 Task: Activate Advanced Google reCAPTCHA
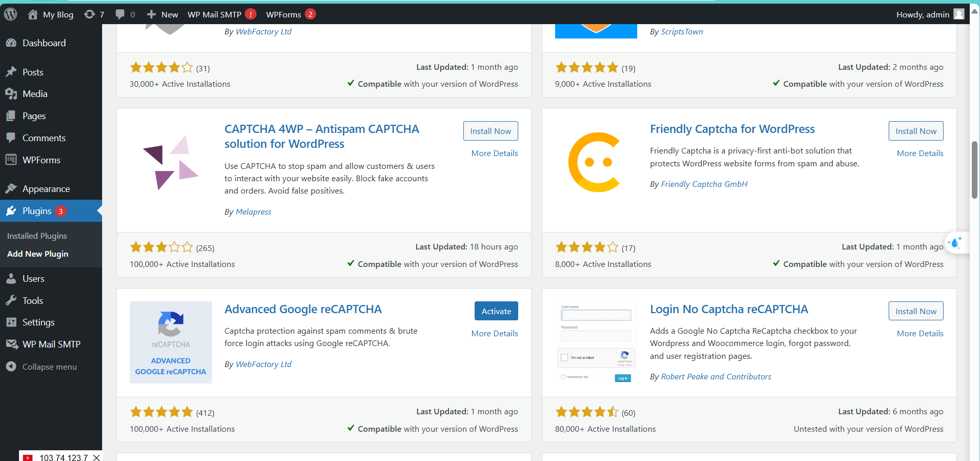point(496,311)
